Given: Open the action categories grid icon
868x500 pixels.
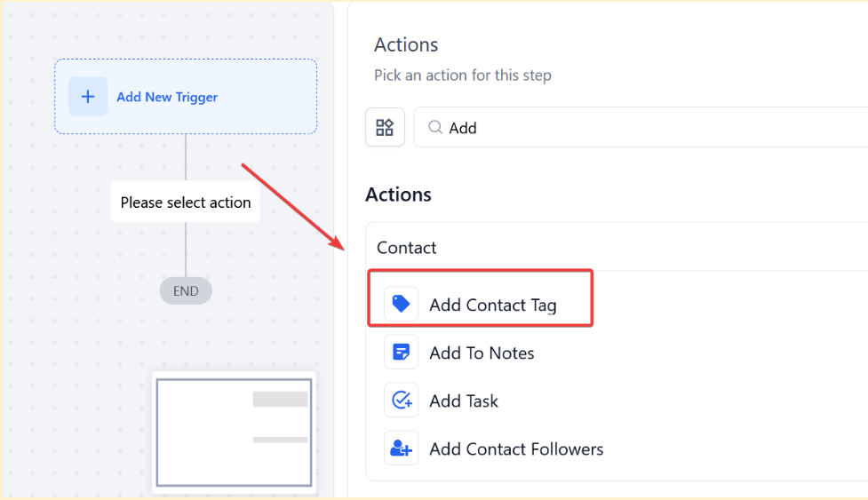Looking at the screenshot, I should (x=385, y=127).
